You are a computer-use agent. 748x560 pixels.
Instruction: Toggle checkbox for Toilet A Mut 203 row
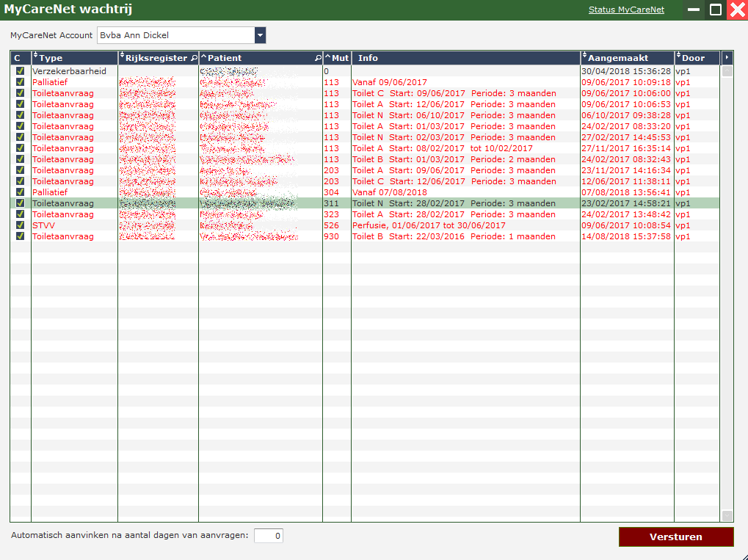(20, 170)
